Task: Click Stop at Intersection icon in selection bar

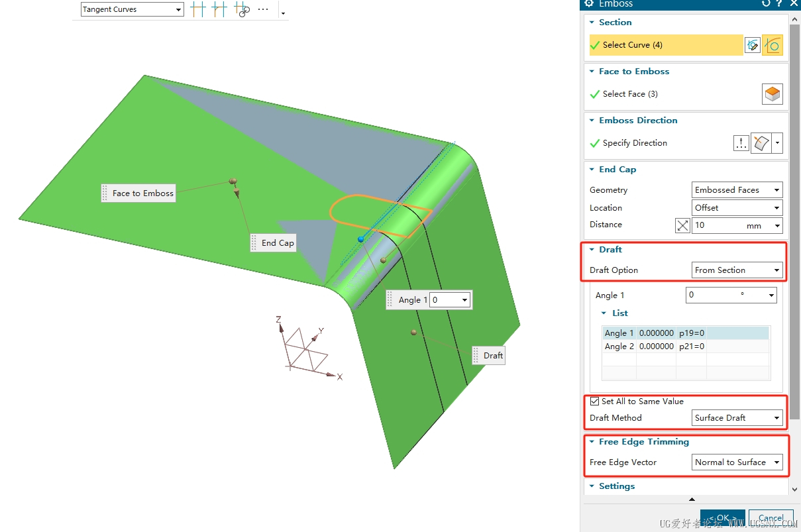Action: pyautogui.click(x=197, y=10)
